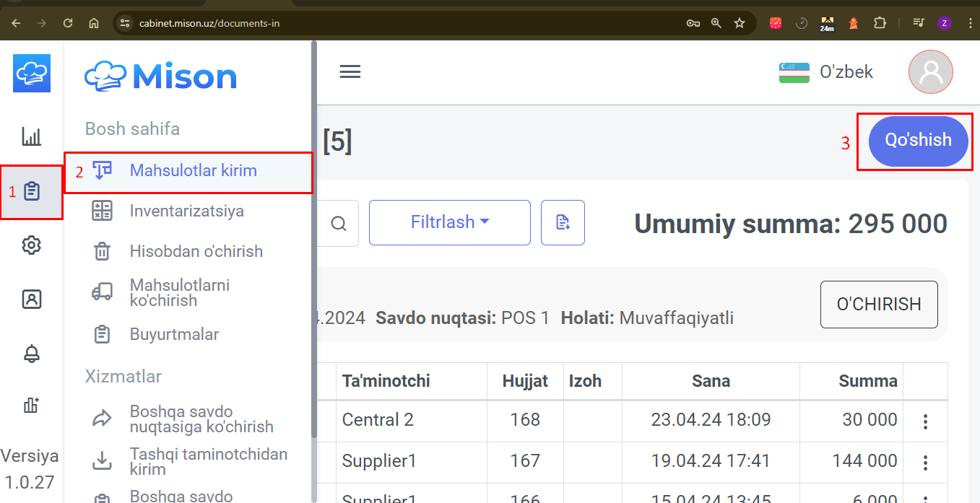This screenshot has height=503, width=980.
Task: Click the 23.04.24 18:09 date cell
Action: point(711,420)
